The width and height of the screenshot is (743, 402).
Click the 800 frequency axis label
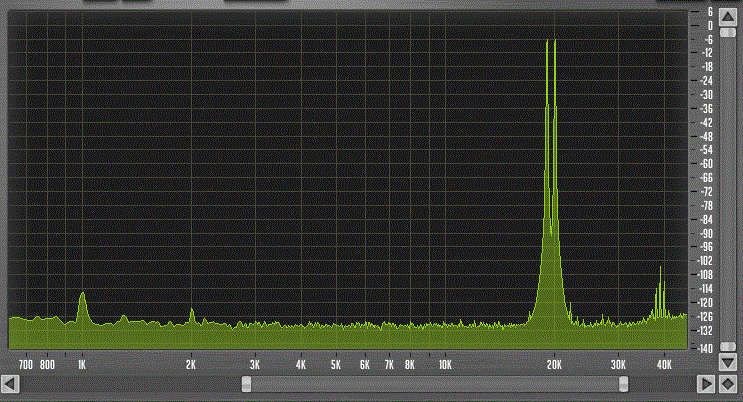47,365
